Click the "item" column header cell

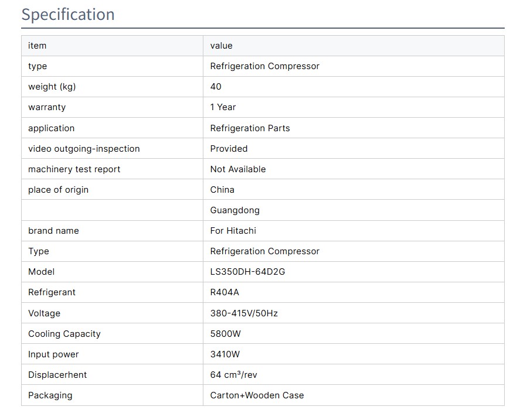38,46
